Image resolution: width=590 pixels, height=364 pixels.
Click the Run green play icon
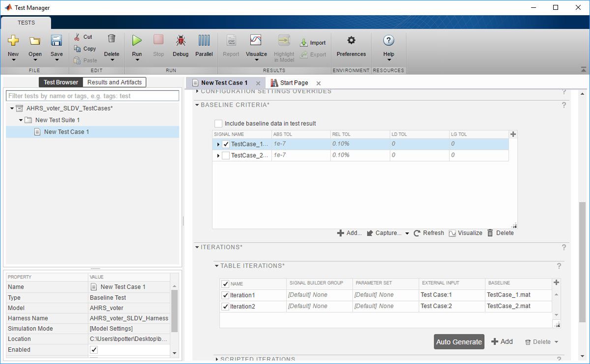pyautogui.click(x=137, y=41)
